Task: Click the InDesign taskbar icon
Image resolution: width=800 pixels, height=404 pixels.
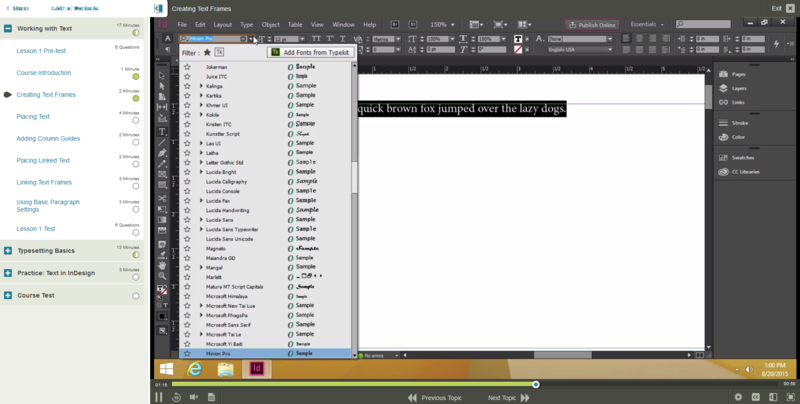Action: (x=257, y=368)
